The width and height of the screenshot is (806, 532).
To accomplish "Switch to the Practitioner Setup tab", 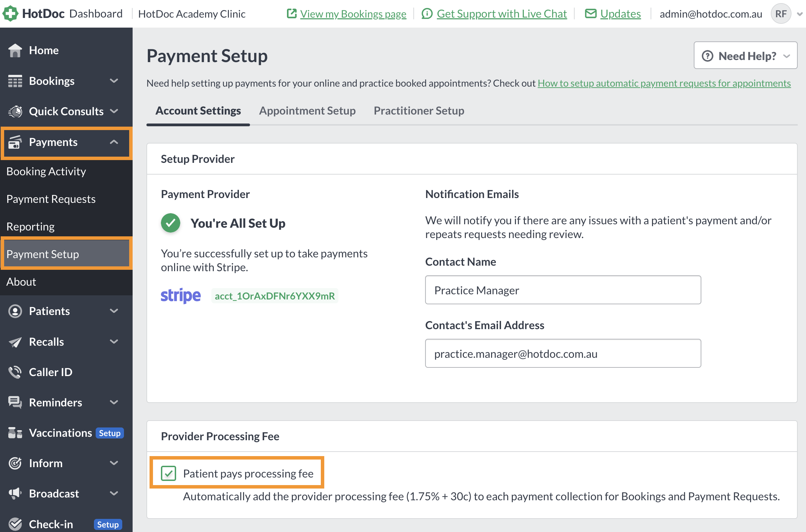I will pos(419,111).
